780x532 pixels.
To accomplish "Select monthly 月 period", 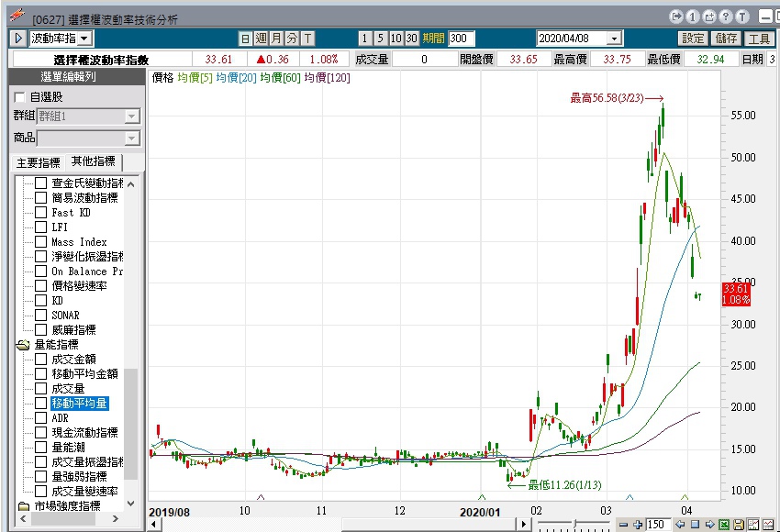I will (276, 39).
